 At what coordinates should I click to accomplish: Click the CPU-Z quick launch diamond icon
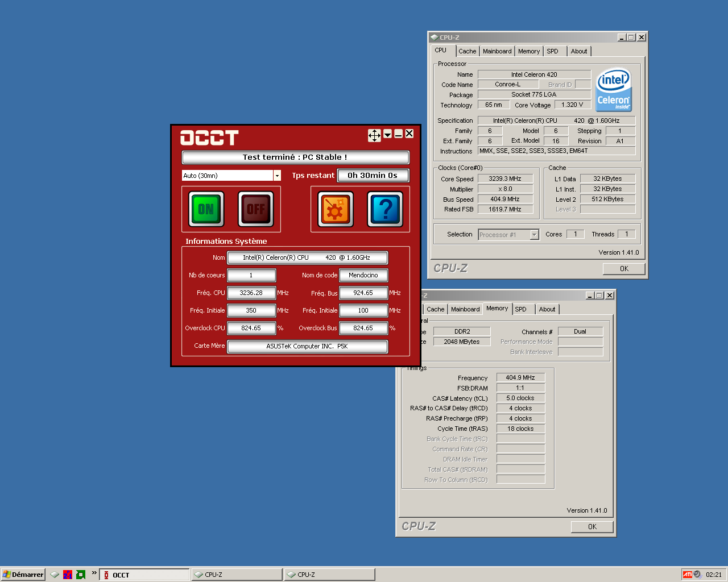click(x=55, y=575)
